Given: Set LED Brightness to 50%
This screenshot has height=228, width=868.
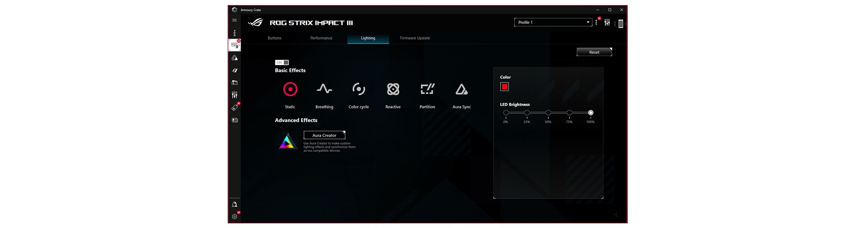Looking at the screenshot, I should (548, 113).
